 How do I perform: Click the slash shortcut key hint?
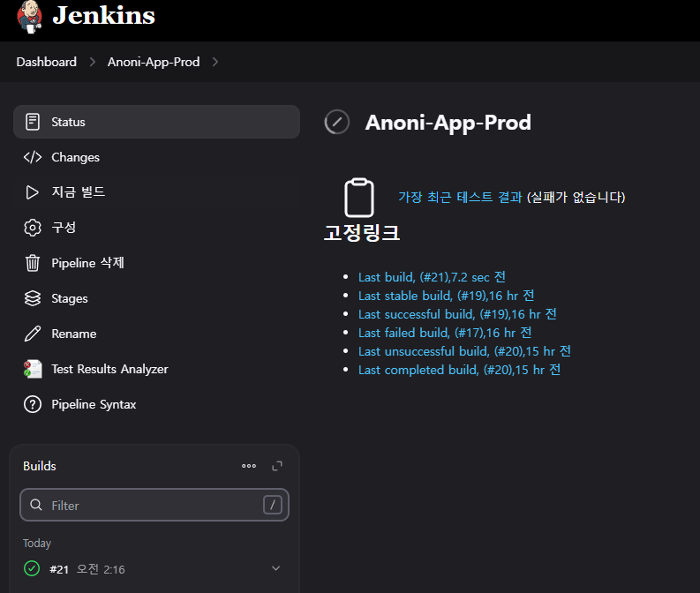point(273,505)
